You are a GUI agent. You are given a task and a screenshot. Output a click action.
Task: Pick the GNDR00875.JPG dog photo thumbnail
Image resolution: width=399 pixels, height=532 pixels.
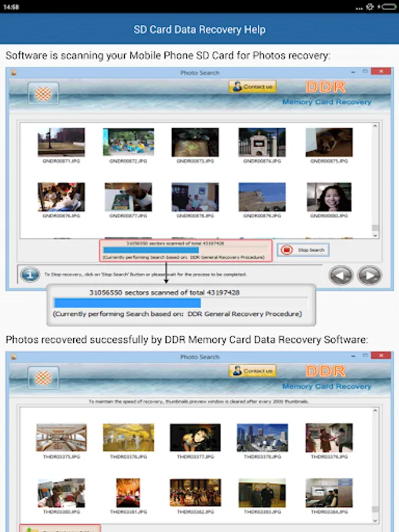329,142
